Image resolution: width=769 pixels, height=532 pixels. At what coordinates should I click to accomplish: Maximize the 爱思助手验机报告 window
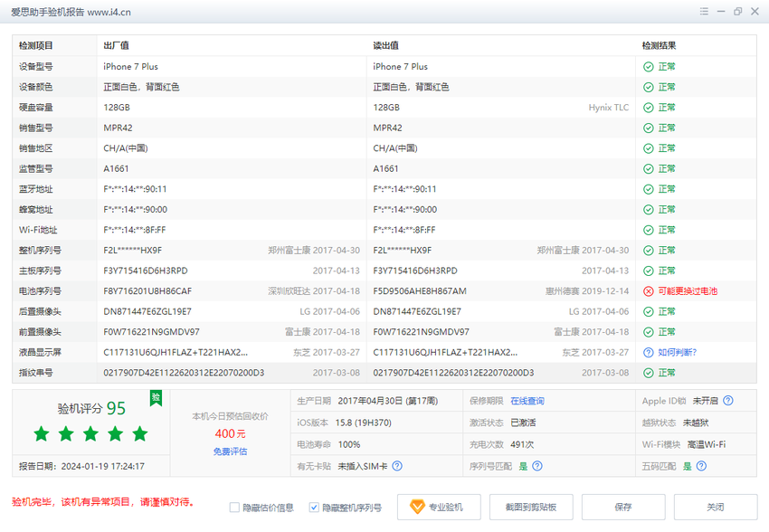coord(737,11)
